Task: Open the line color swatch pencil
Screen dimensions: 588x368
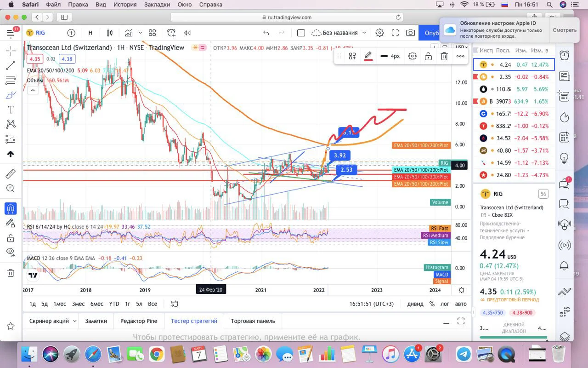Action: [368, 56]
